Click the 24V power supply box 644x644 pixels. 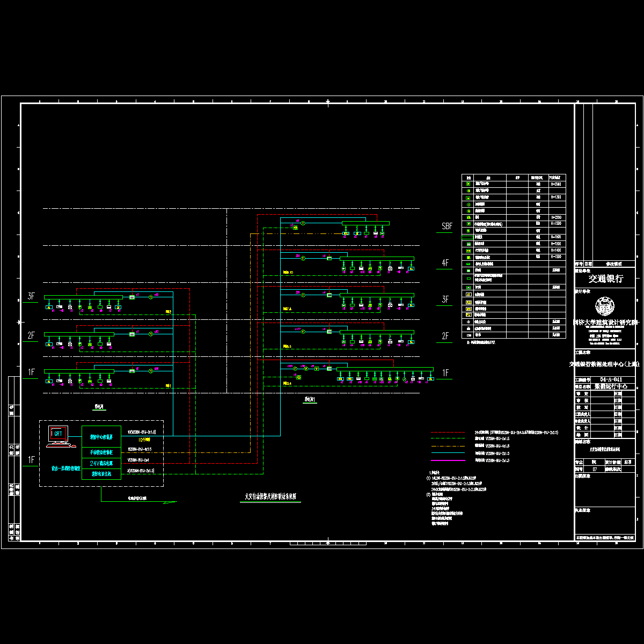[x=102, y=463]
